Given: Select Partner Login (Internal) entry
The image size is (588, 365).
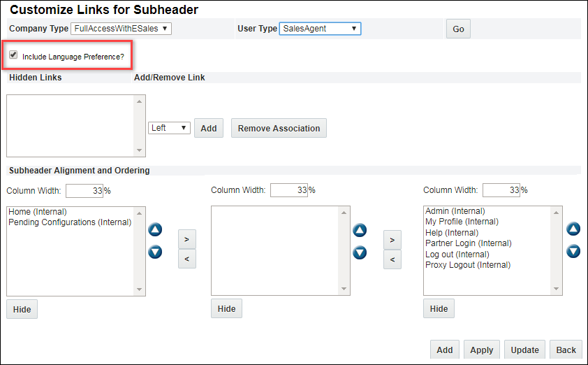Looking at the screenshot, I should (x=469, y=243).
